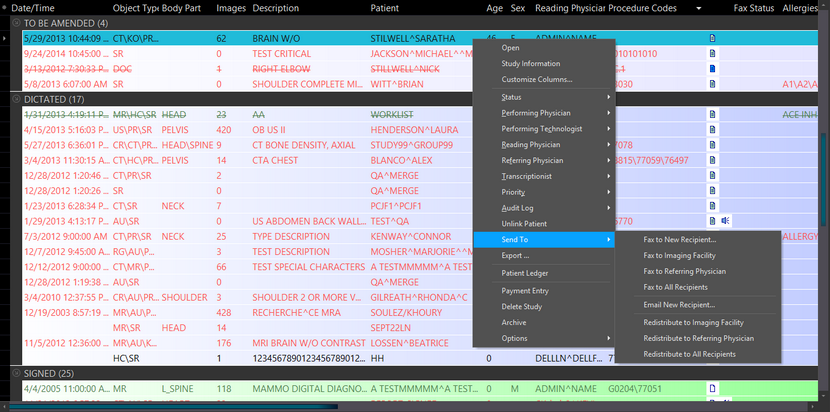Open report icon for WITT^BRIAN row
Viewport: 830px width, 412px height.
click(x=713, y=85)
